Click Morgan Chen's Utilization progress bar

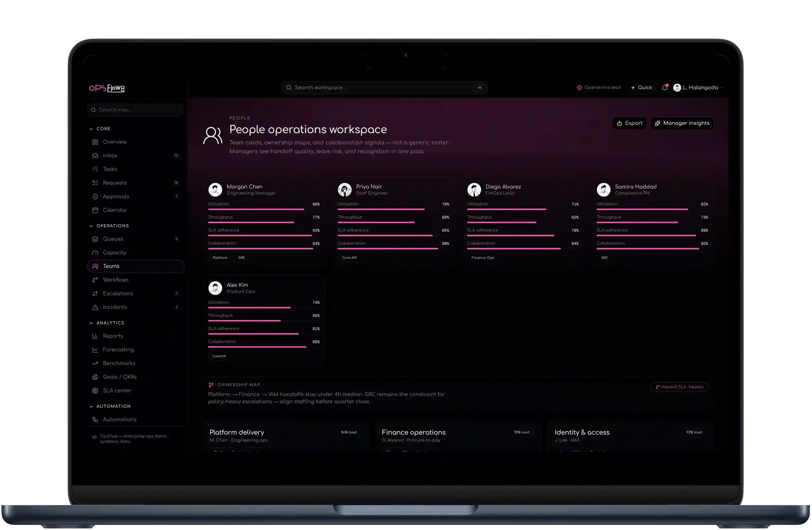(x=264, y=209)
